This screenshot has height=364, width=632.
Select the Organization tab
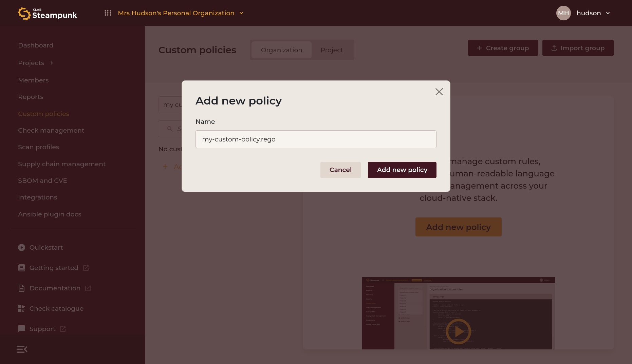pyautogui.click(x=281, y=50)
